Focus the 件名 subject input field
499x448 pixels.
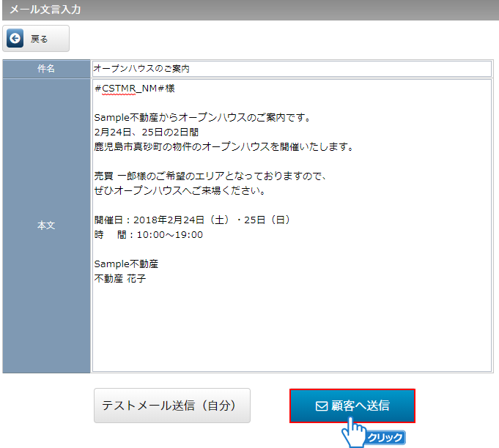(x=291, y=68)
